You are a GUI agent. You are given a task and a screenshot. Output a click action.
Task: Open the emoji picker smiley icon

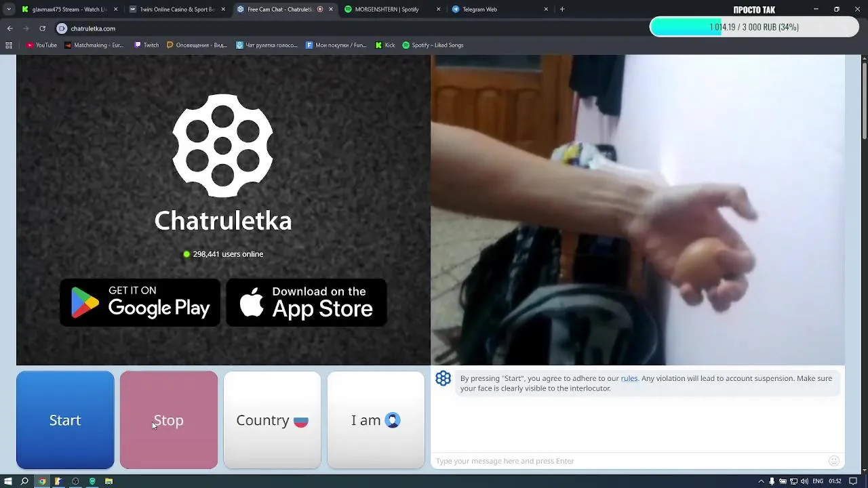point(834,461)
